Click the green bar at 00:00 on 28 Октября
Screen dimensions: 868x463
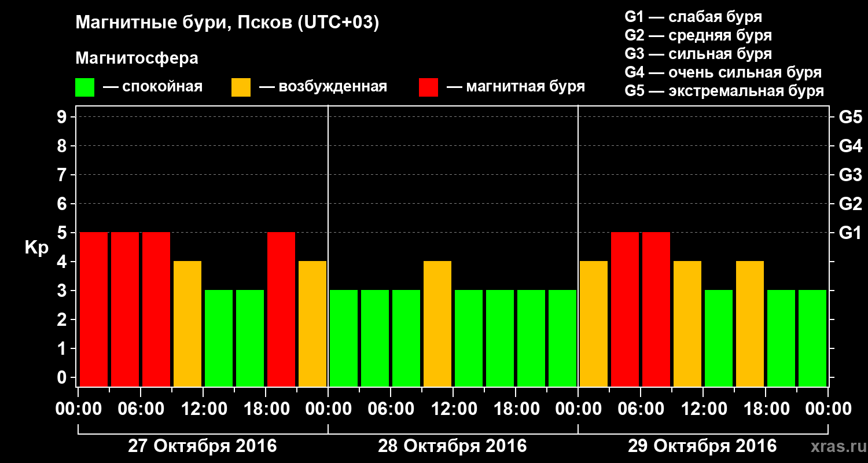point(344,338)
